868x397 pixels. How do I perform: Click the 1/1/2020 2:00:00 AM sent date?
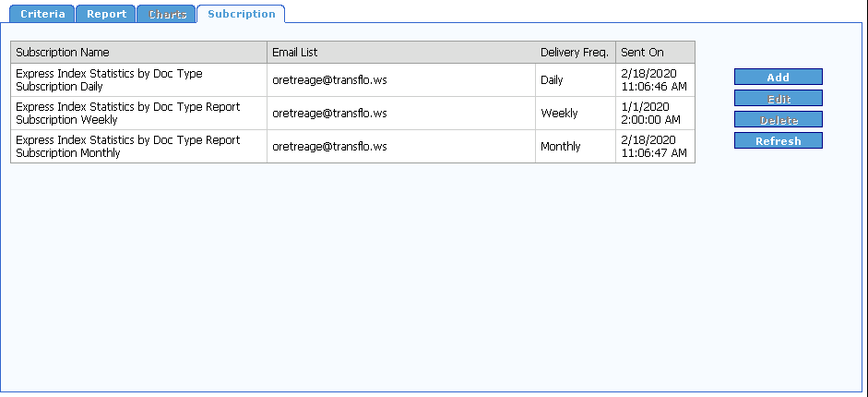point(656,113)
